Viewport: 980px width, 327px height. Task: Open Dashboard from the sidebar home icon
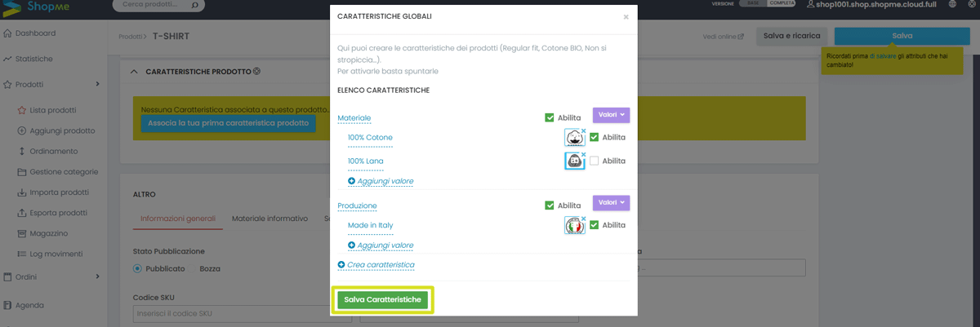tap(7, 33)
